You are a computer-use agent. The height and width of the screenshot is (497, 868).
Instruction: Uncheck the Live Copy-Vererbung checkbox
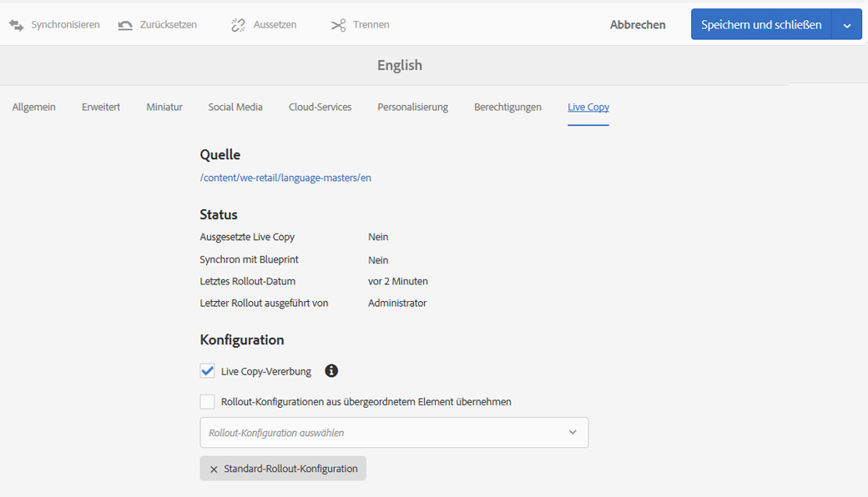point(208,371)
